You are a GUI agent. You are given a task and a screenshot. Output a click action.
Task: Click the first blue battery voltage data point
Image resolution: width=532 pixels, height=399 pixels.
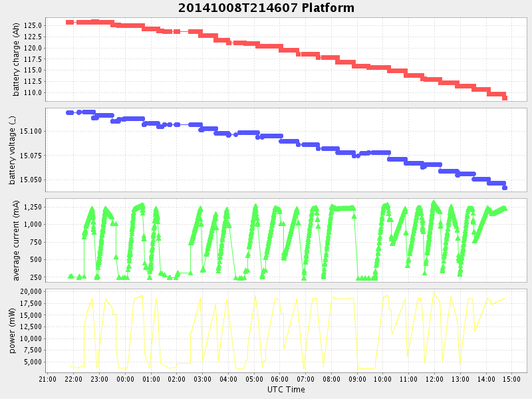pos(69,112)
